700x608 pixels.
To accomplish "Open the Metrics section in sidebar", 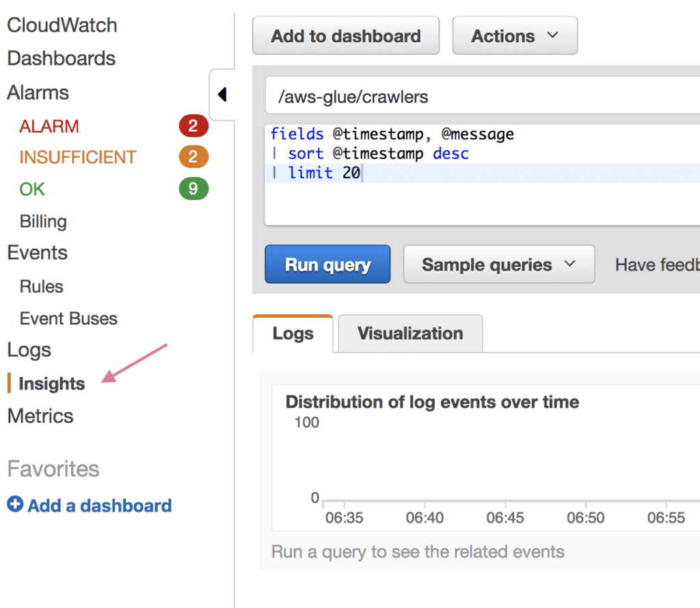I will tap(40, 416).
